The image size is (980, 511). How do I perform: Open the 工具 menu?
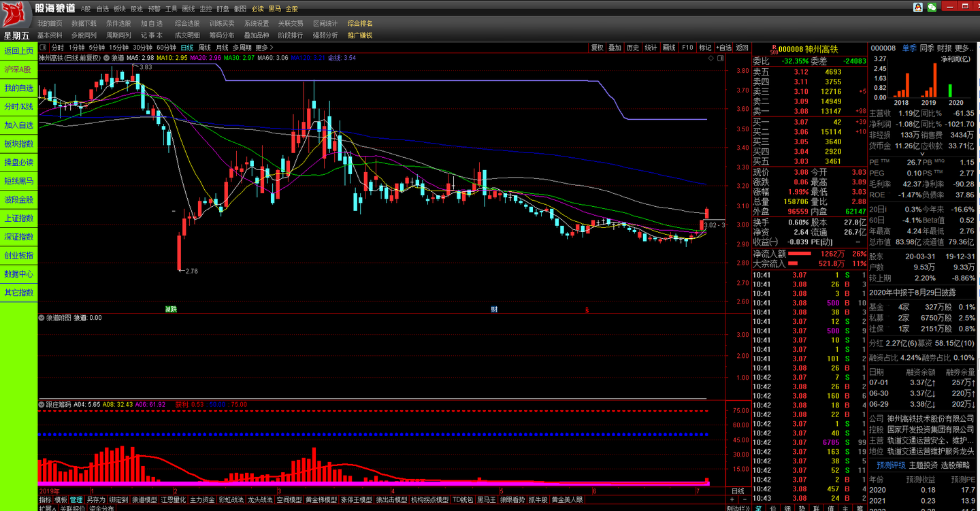click(171, 10)
